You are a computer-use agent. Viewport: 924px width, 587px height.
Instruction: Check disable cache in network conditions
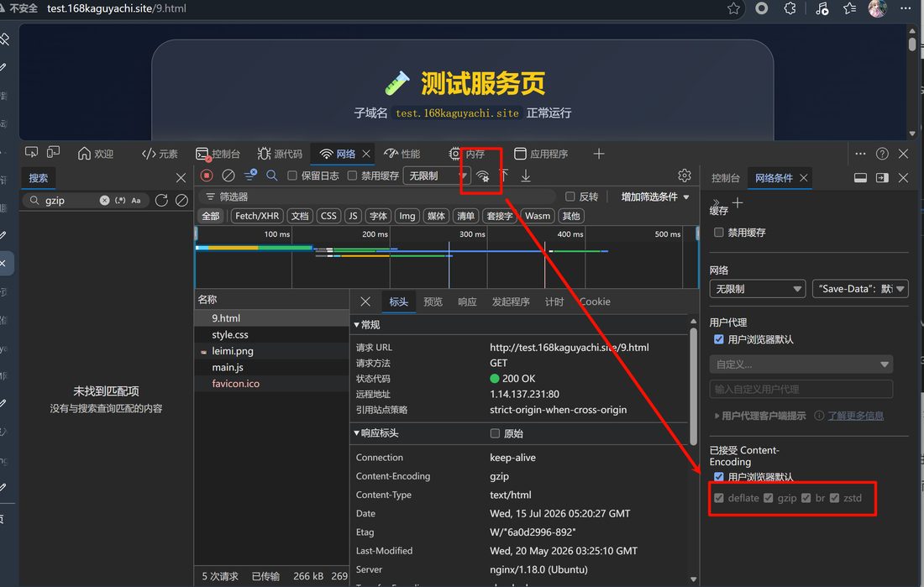point(719,233)
